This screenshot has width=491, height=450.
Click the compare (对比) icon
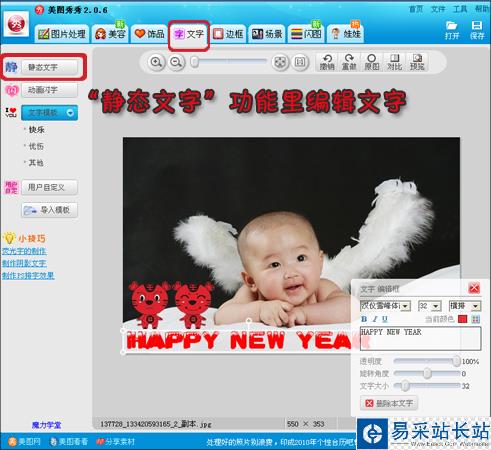tap(394, 62)
